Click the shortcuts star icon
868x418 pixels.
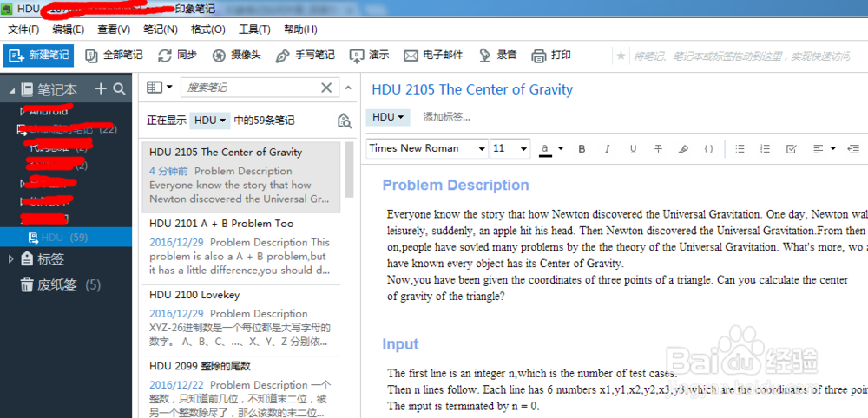click(x=621, y=56)
